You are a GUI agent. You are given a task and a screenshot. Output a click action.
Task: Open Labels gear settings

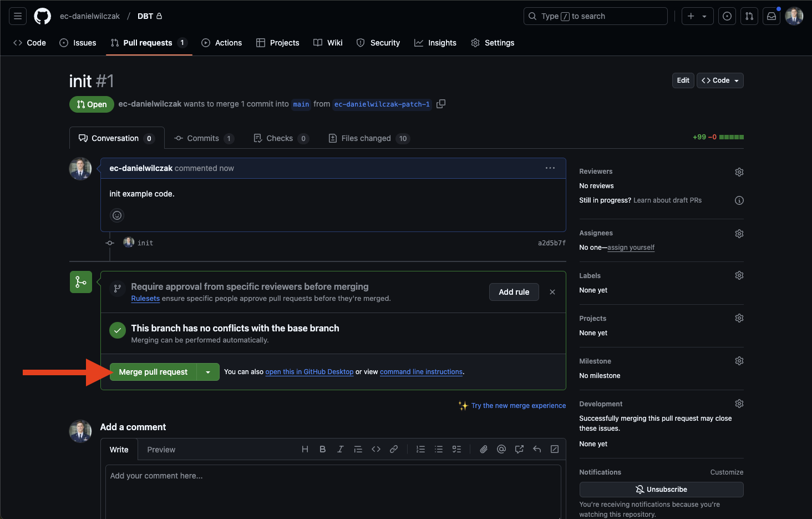pos(739,275)
